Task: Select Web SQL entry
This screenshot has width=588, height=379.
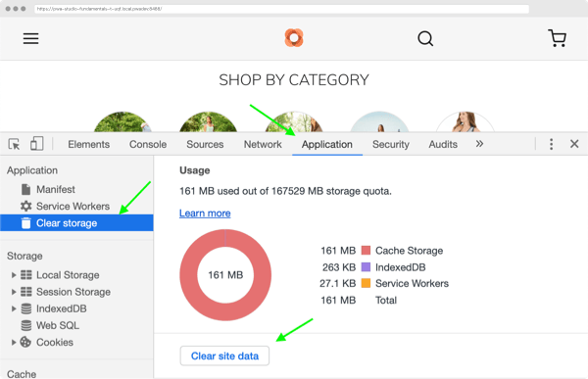Action: pyautogui.click(x=58, y=325)
